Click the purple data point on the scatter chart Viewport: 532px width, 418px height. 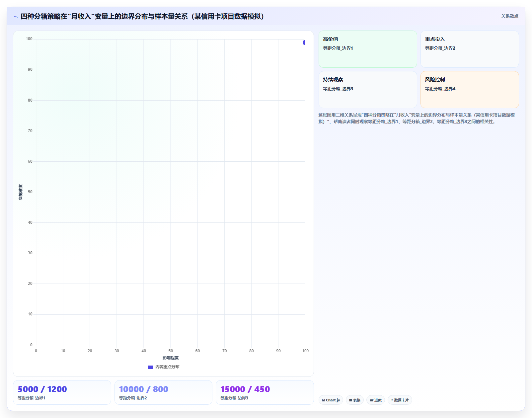[x=304, y=42]
